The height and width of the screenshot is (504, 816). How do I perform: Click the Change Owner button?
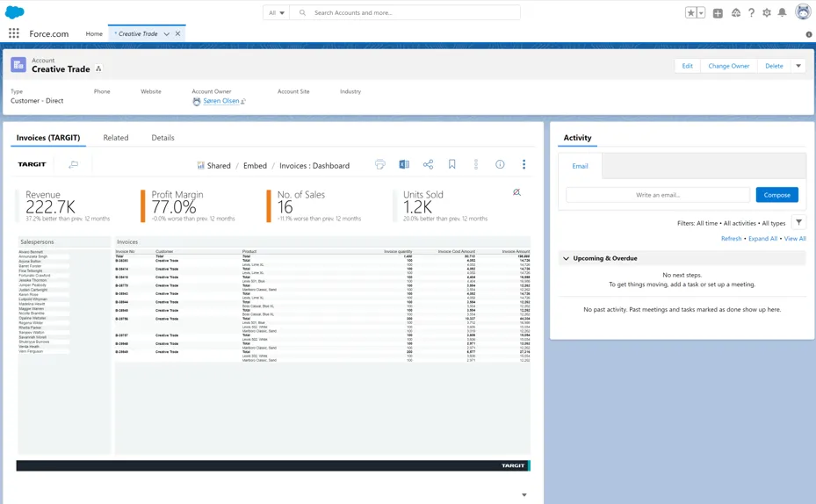tap(728, 66)
